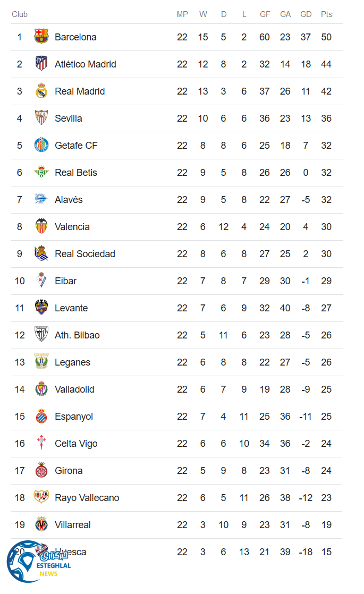Click the Real Betis crest icon
Image resolution: width=364 pixels, height=594 pixels.
[x=41, y=172]
